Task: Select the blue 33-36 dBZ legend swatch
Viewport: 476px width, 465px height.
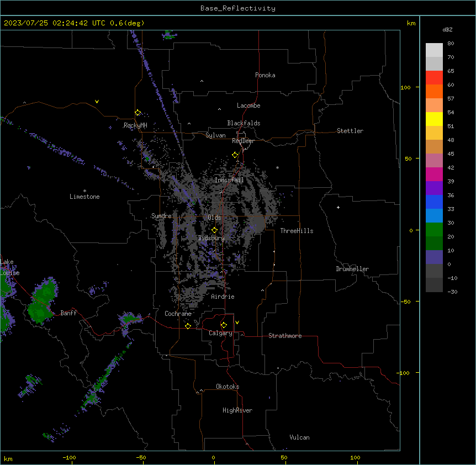Action: tap(434, 202)
